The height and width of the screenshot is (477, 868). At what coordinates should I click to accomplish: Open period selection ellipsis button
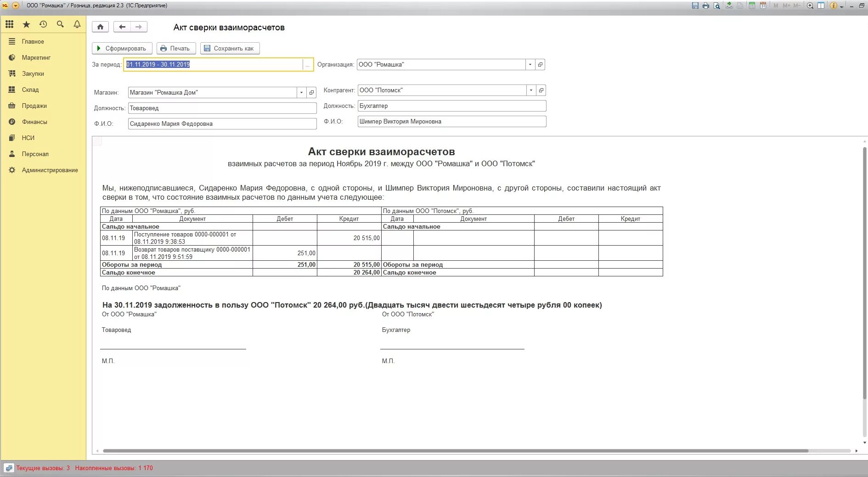click(x=308, y=65)
